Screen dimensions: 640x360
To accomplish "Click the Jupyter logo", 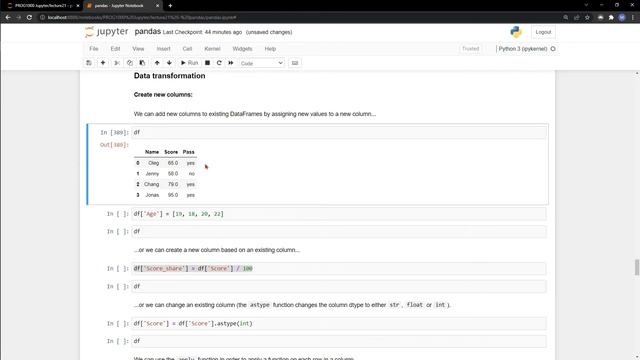I will click(x=107, y=32).
